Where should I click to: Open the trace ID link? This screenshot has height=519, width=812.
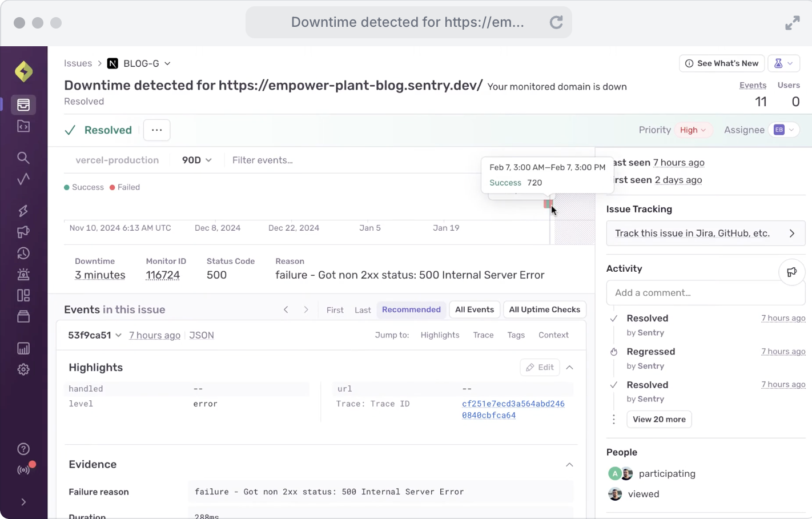tap(513, 409)
